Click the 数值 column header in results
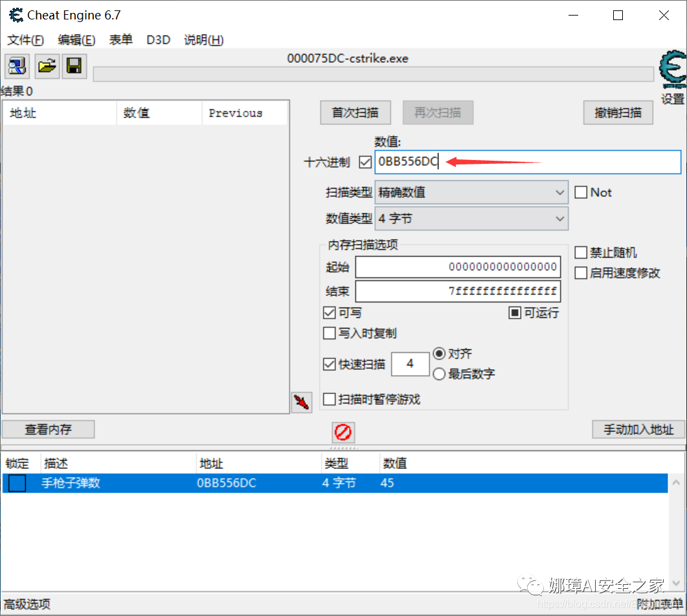This screenshot has width=687, height=616. [x=159, y=113]
